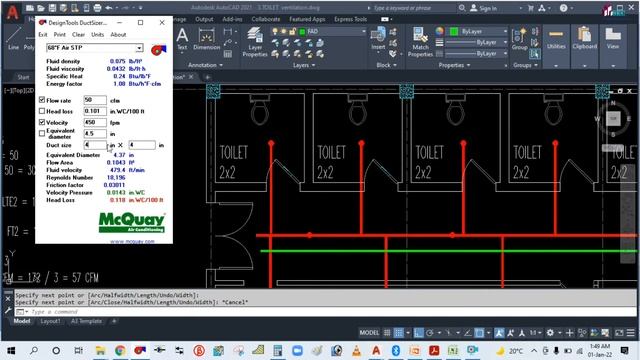The width and height of the screenshot is (640, 360).
Task: Switch to the Collaborate ribbon tab
Action: coord(266,19)
